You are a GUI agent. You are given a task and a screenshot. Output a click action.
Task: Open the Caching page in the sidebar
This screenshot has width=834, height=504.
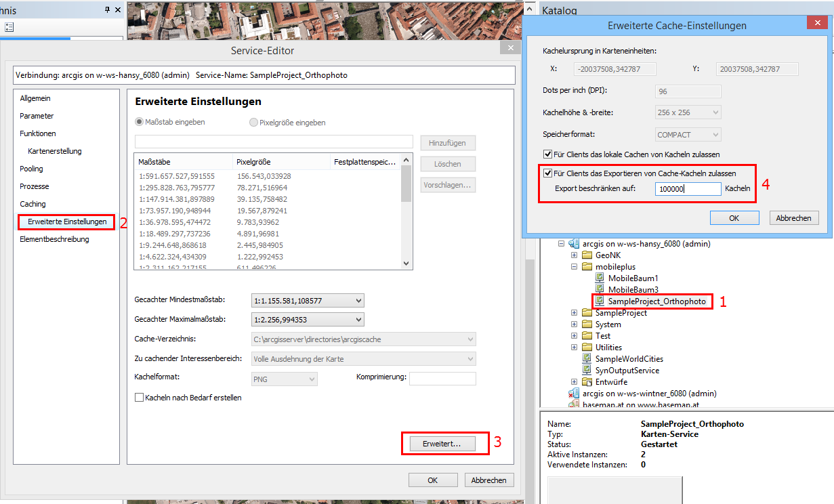click(33, 204)
